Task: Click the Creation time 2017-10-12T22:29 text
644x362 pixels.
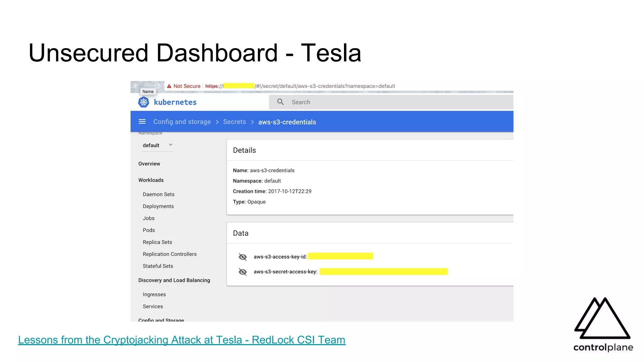Action: click(272, 191)
